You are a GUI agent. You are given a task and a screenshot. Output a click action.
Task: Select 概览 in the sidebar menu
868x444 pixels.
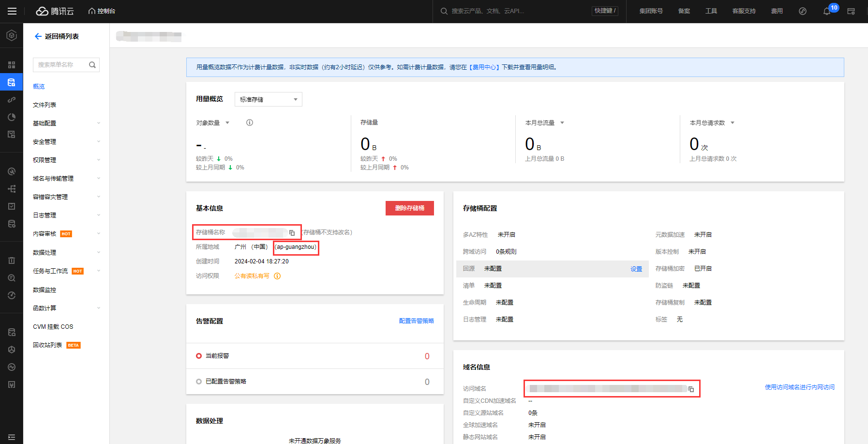[x=39, y=87]
